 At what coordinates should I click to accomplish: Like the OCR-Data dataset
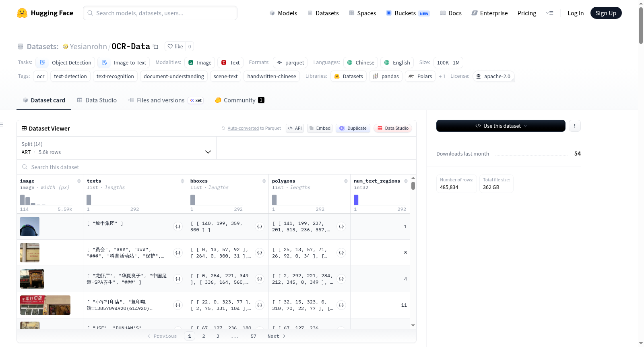click(175, 46)
